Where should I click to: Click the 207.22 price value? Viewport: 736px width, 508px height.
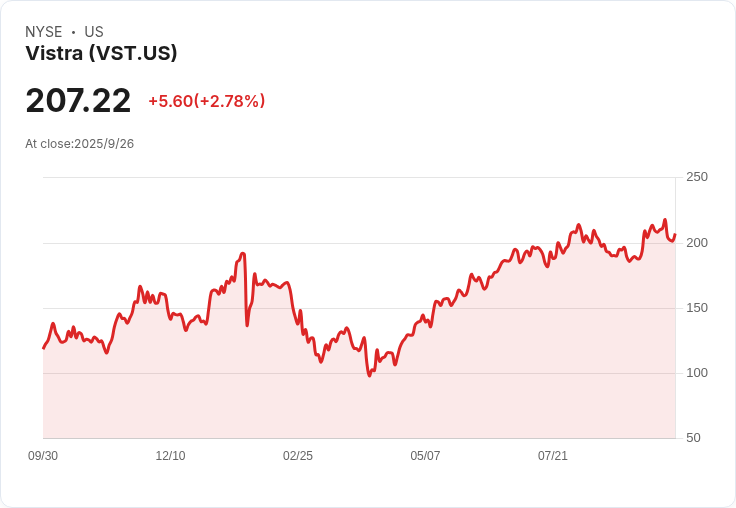coord(78,101)
